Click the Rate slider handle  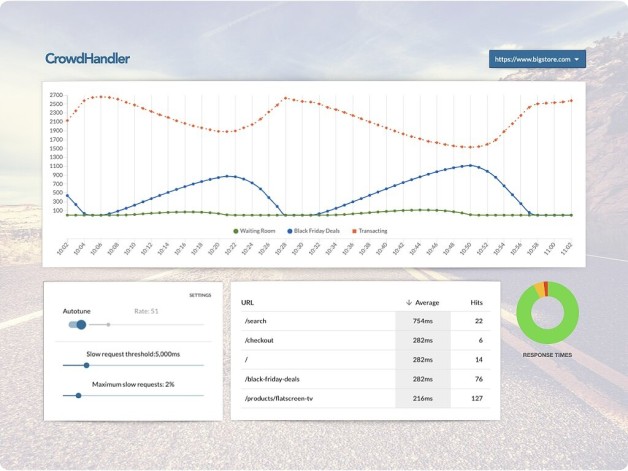tap(108, 325)
